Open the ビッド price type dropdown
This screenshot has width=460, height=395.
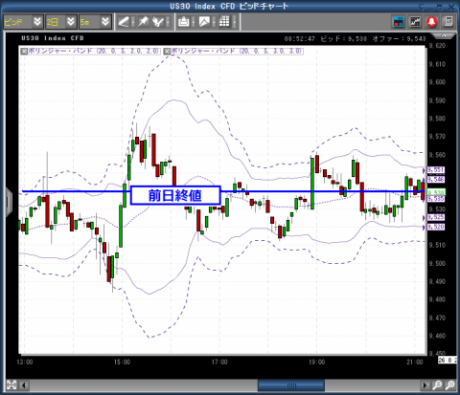pos(23,22)
